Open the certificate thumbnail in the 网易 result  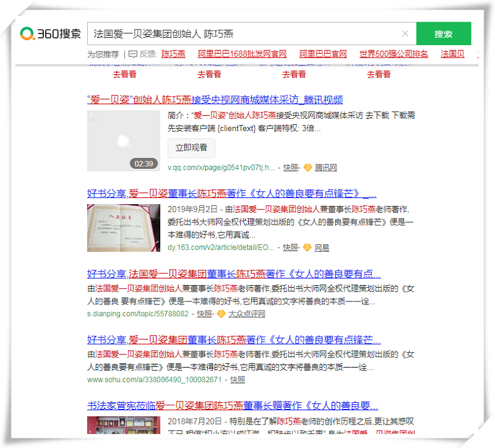[124, 228]
